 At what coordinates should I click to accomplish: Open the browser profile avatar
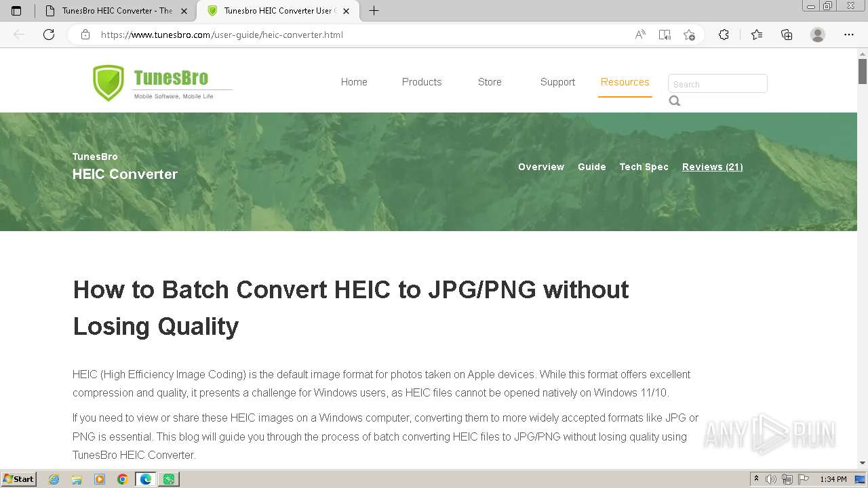click(818, 35)
